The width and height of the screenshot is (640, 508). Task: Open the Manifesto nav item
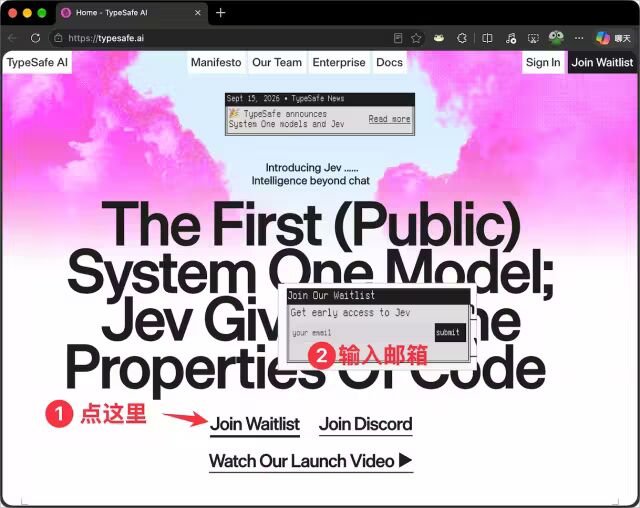[216, 62]
